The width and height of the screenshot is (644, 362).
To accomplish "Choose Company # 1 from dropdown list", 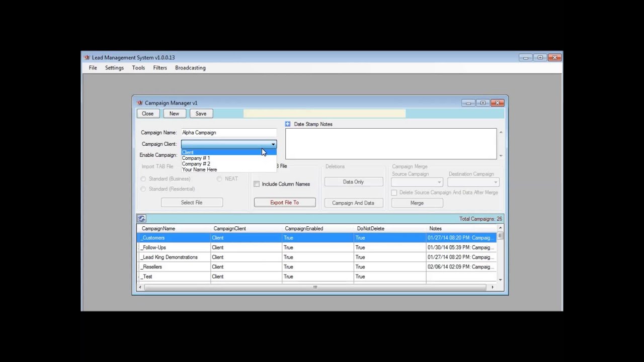I will (228, 158).
